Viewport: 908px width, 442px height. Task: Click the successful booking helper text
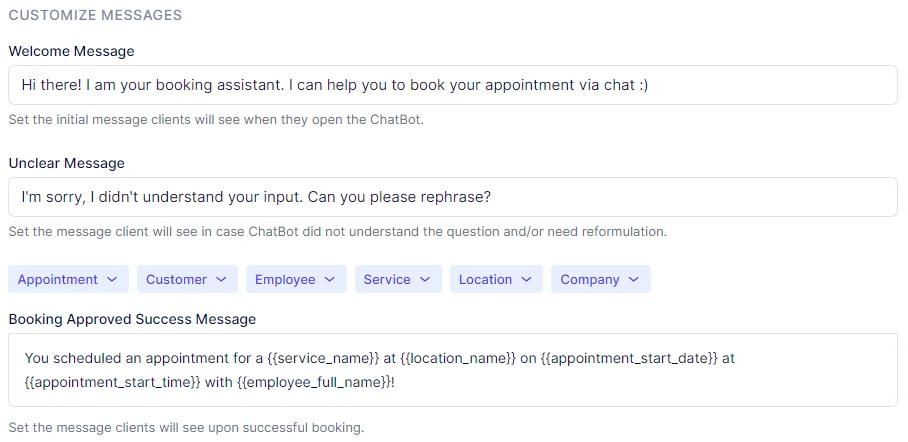(186, 428)
